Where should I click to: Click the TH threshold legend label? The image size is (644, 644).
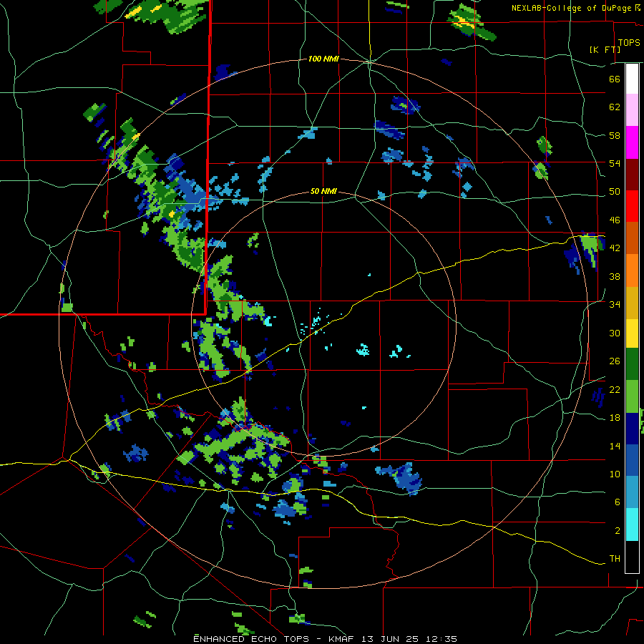pyautogui.click(x=615, y=559)
